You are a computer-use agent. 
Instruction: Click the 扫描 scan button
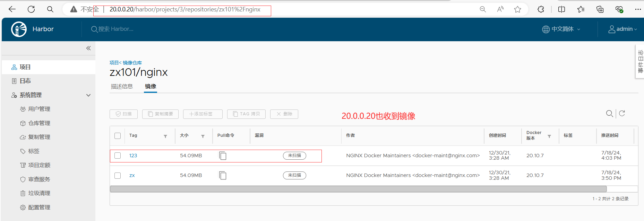[123, 114]
